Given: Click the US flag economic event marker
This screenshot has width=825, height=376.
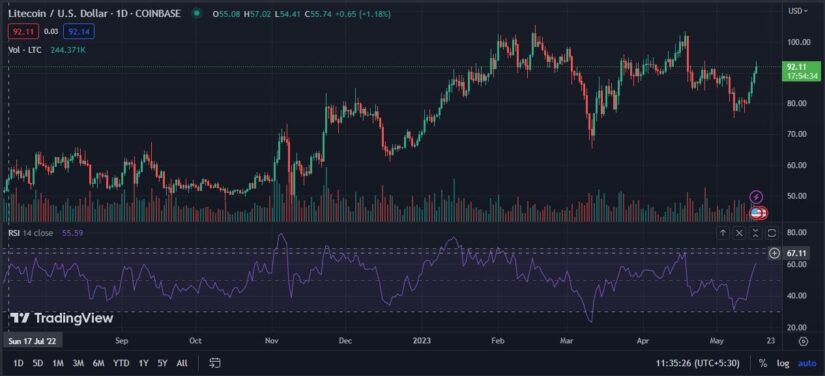Looking at the screenshot, I should (x=757, y=213).
